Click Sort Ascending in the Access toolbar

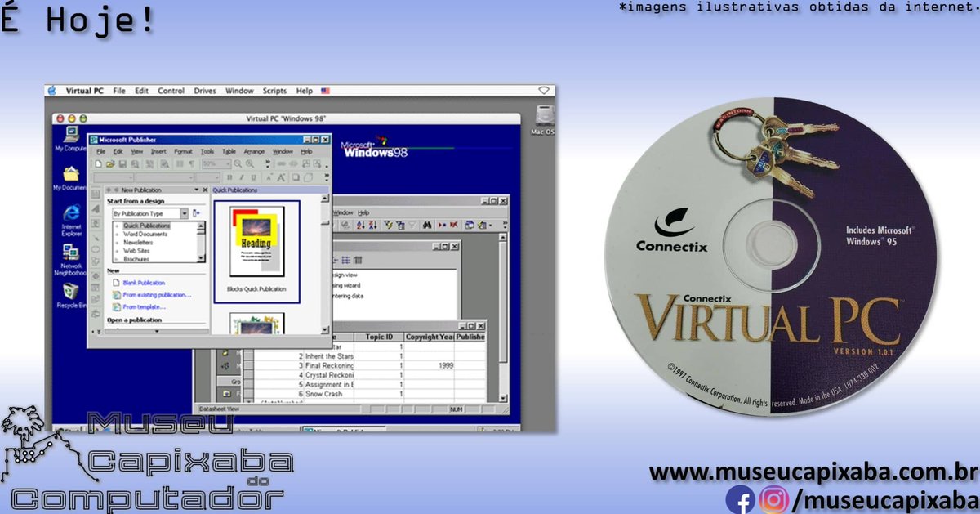click(x=360, y=225)
